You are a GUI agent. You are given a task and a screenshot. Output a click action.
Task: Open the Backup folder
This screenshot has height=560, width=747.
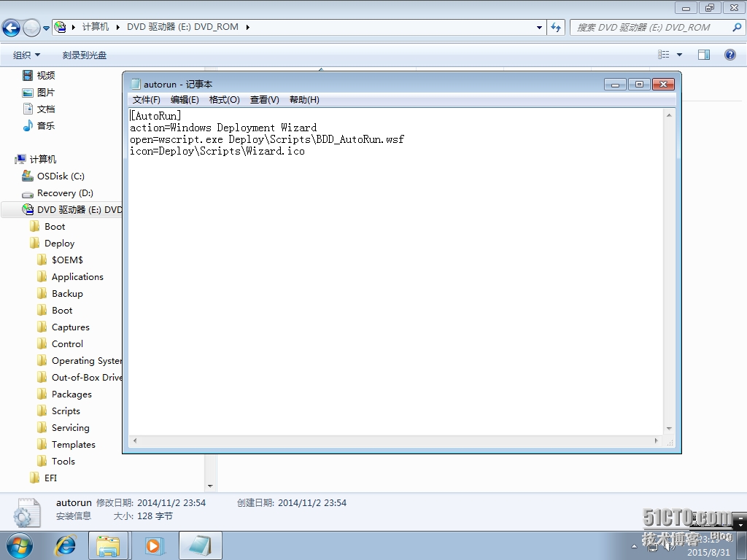[x=60, y=293]
